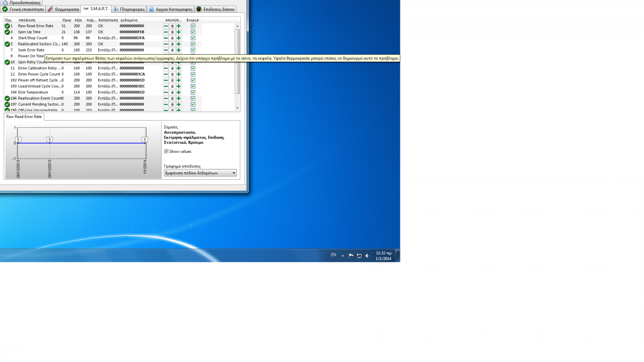Uncheck enabled box for Drive Power Cycle Count
644x362 pixels.
tap(193, 74)
